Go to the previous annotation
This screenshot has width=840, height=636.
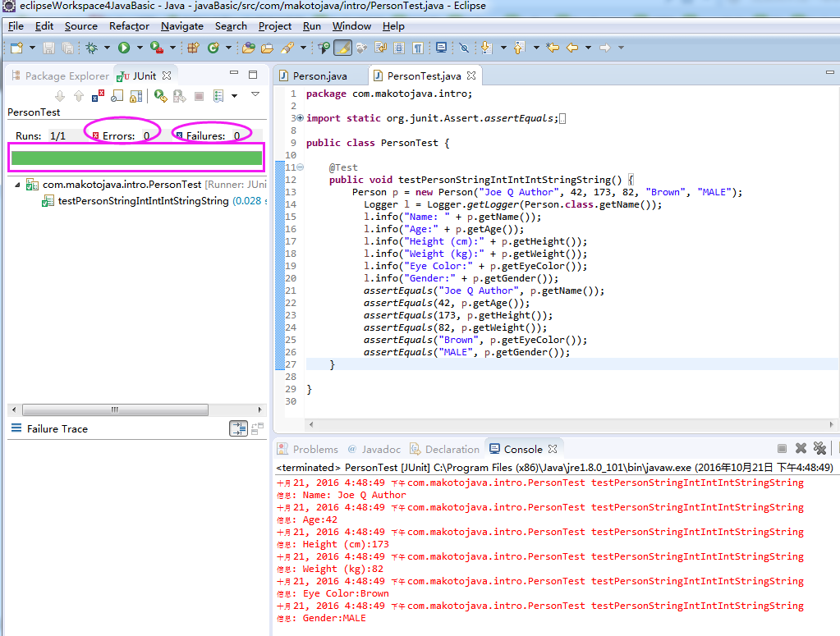pos(519,48)
